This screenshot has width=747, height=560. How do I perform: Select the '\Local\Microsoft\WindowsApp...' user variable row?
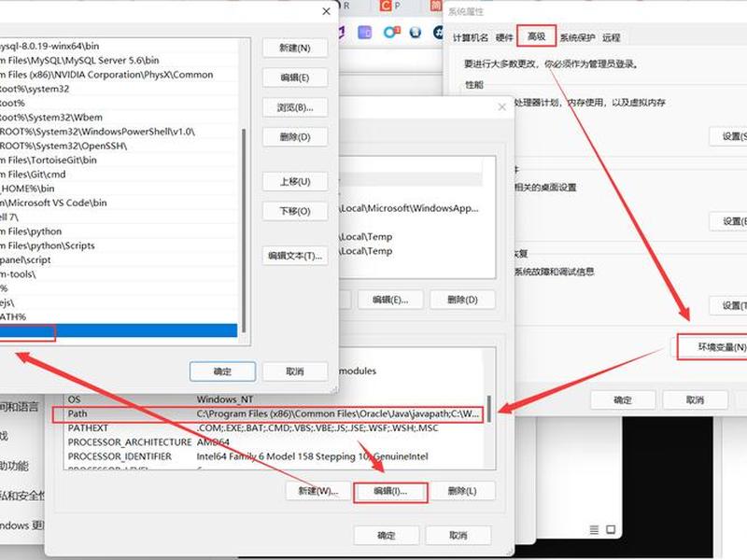point(411,208)
